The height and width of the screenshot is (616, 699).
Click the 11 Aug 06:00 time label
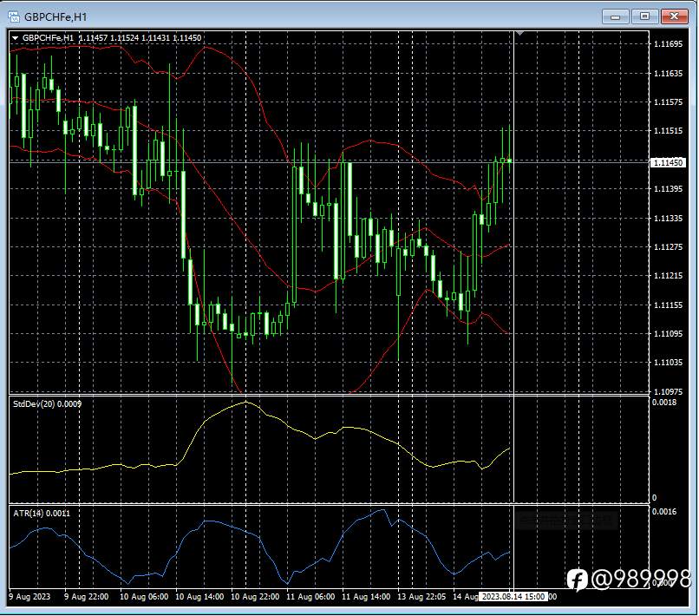[x=310, y=597]
